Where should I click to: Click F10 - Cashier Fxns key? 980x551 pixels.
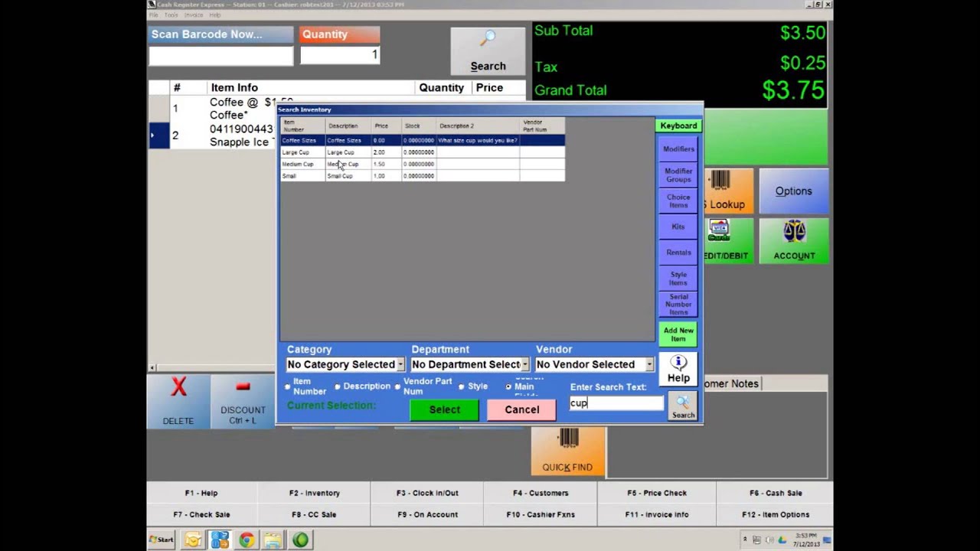click(x=541, y=514)
